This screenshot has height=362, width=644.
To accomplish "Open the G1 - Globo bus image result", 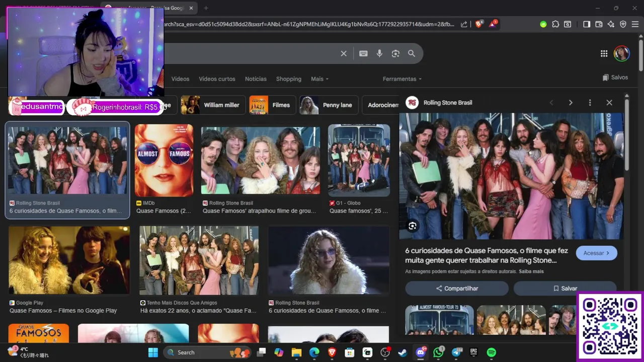I will coord(359,160).
